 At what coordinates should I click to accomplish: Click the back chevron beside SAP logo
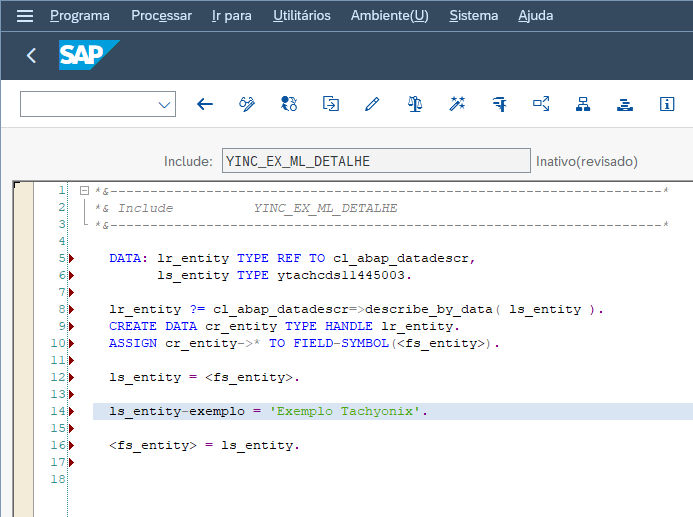[31, 56]
